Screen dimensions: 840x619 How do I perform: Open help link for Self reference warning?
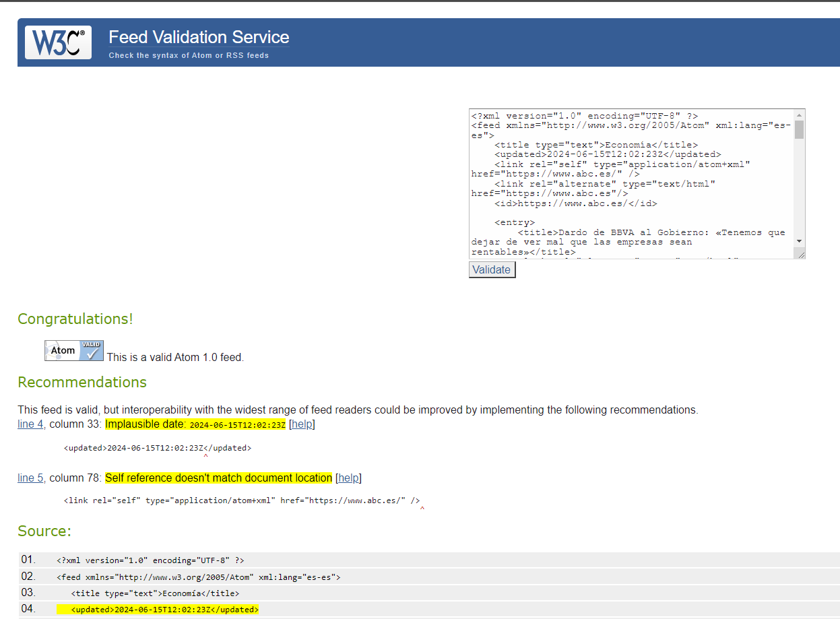[x=348, y=478]
